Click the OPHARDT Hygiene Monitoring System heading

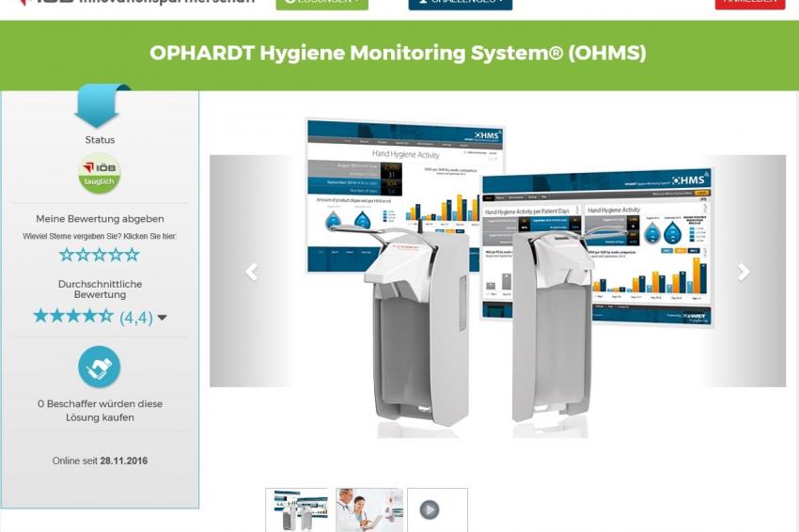[x=398, y=53]
